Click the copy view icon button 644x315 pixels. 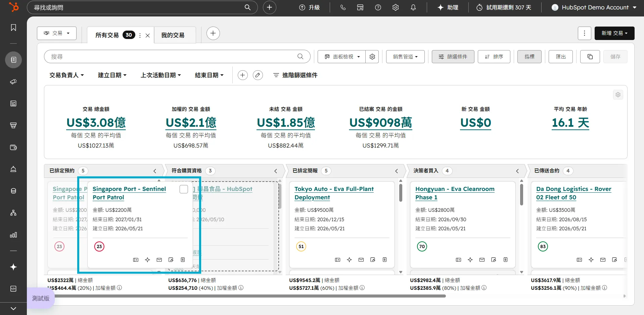tap(590, 57)
